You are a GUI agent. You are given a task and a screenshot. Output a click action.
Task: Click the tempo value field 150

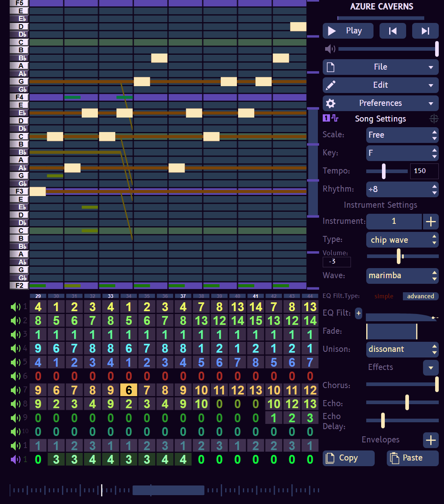coord(424,171)
